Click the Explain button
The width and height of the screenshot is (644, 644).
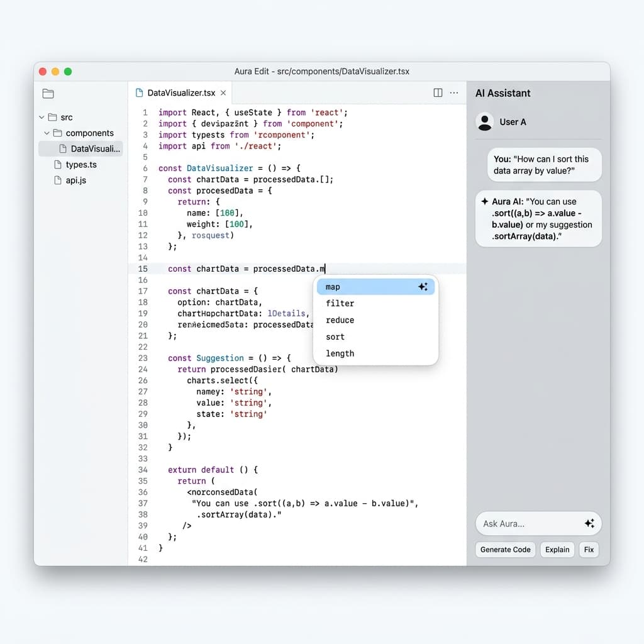(557, 549)
